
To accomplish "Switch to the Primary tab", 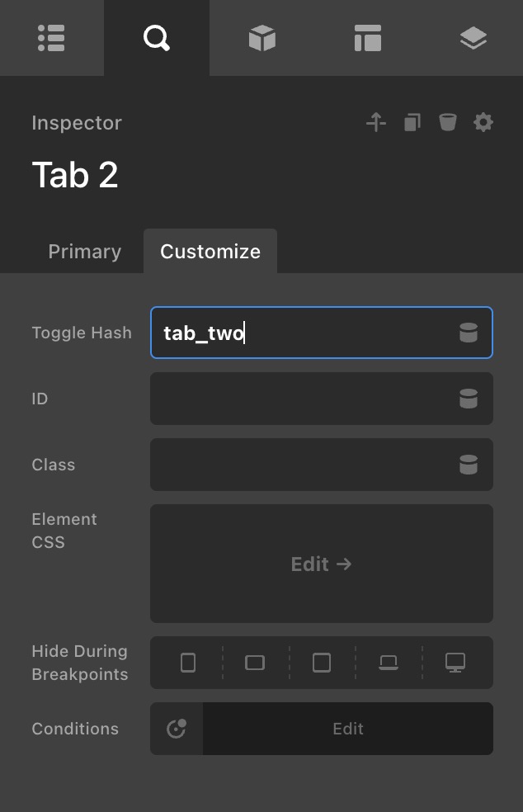I will [84, 252].
